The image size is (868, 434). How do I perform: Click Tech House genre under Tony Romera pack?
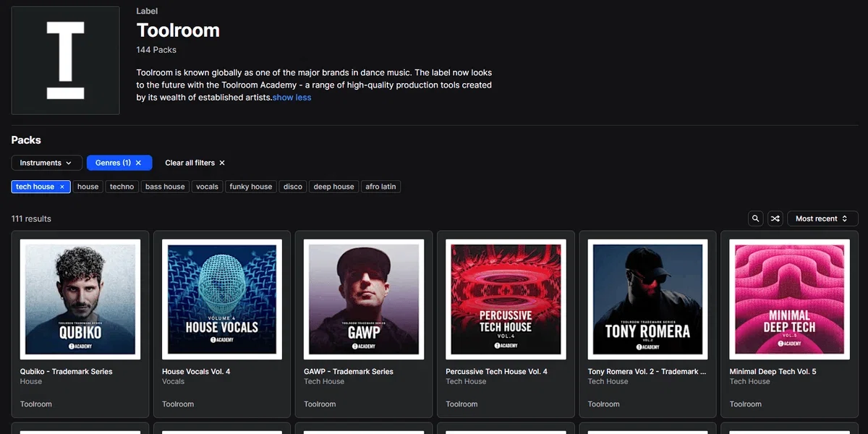[608, 382]
